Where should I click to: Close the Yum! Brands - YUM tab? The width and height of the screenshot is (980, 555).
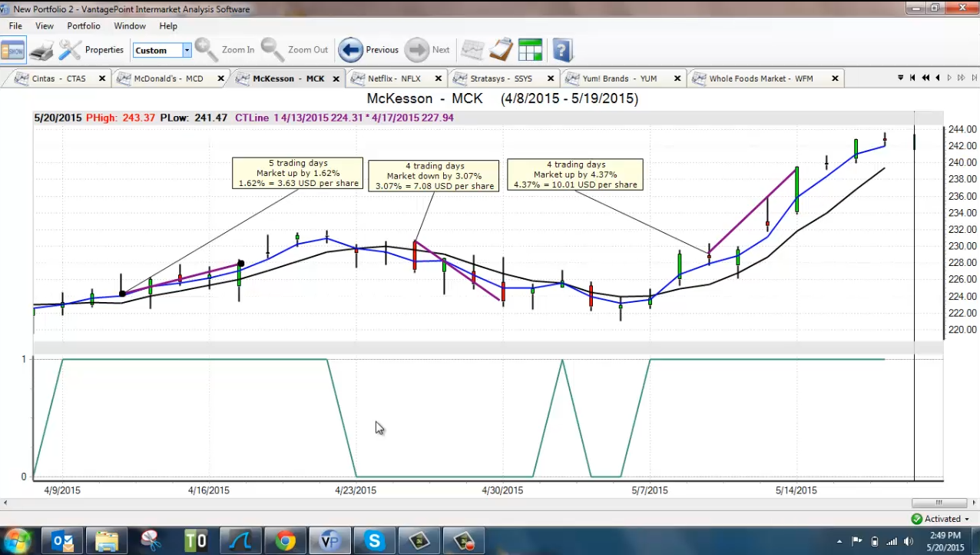click(677, 78)
